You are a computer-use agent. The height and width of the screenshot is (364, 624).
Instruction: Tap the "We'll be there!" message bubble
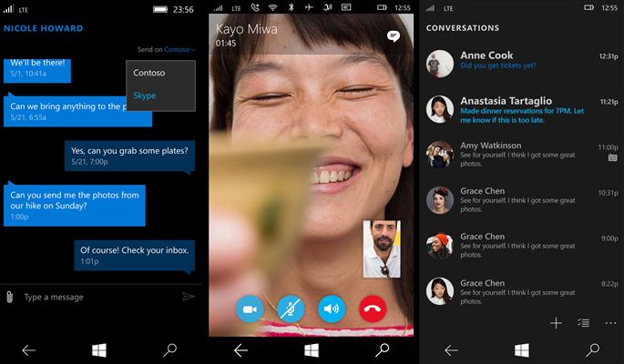coord(37,71)
